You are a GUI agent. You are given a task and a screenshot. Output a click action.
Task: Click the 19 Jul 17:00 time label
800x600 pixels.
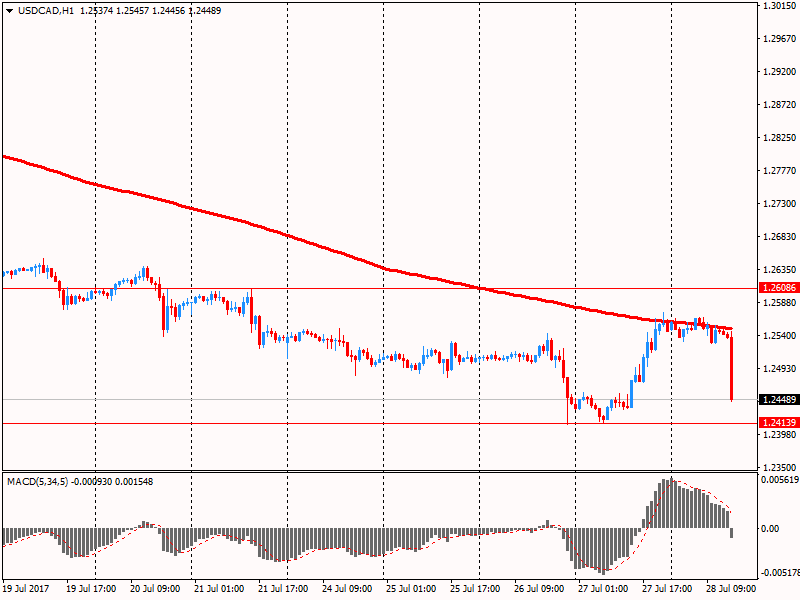click(91, 588)
